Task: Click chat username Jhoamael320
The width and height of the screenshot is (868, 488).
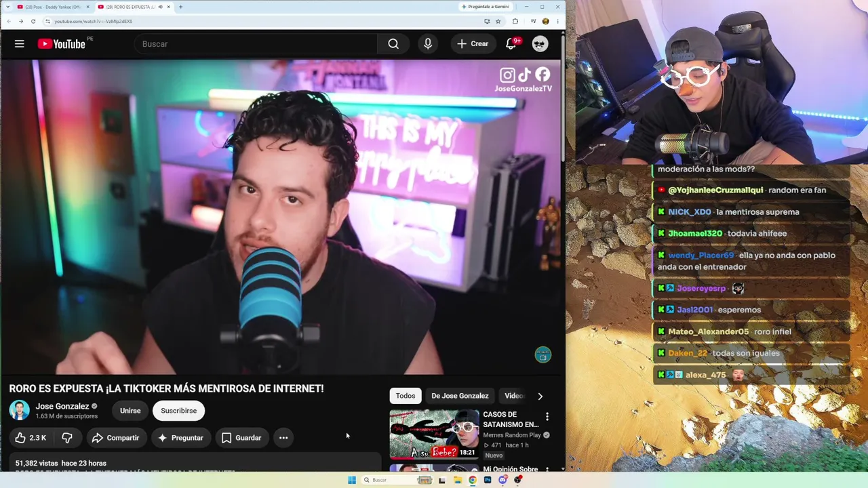Action: tap(695, 234)
